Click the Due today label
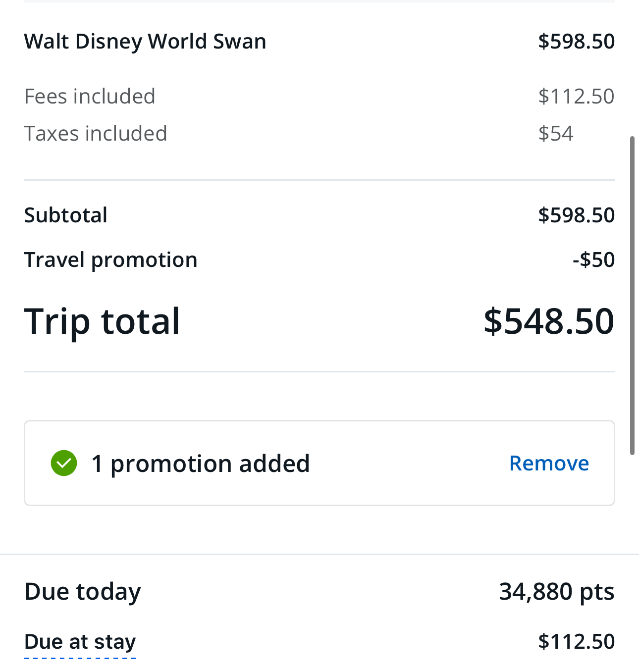The width and height of the screenshot is (639, 672). coord(83,591)
